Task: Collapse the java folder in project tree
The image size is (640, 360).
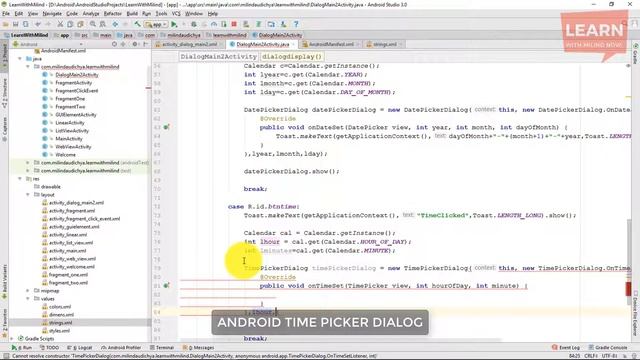Action: [20, 59]
